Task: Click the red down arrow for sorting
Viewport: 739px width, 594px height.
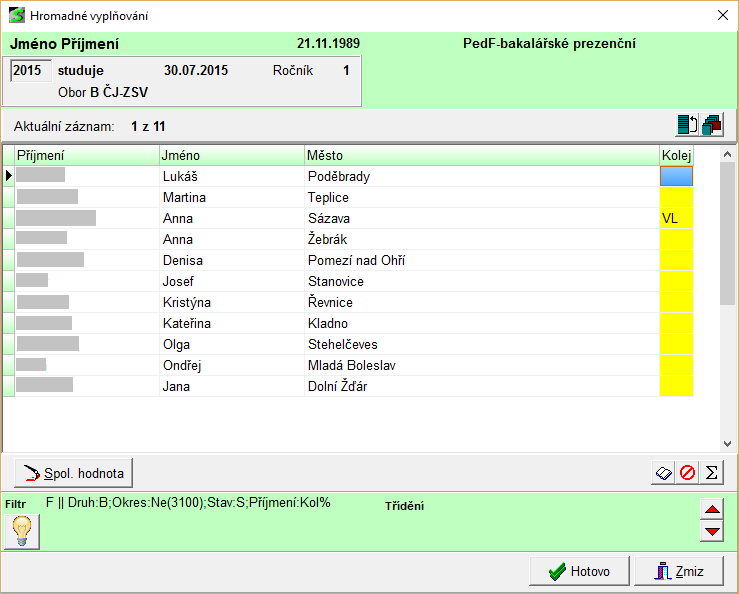Action: click(x=712, y=531)
